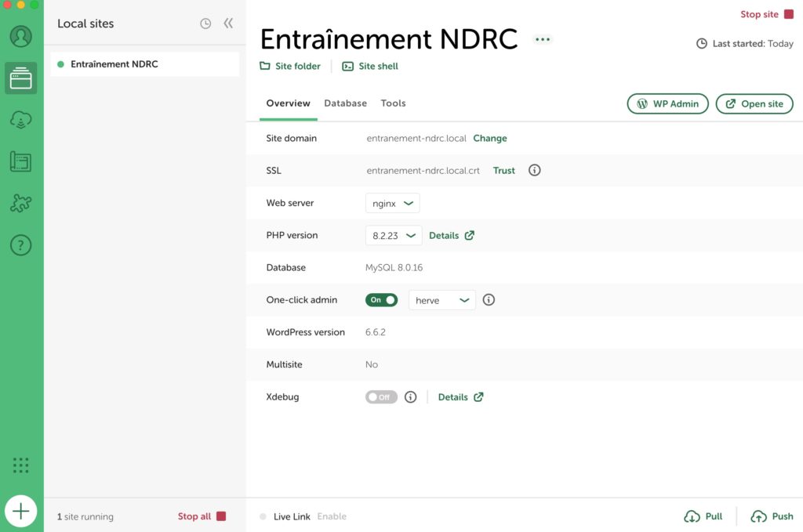Open the herve admin user dropdown
Screen dimensions: 803x532
pyautogui.click(x=442, y=300)
